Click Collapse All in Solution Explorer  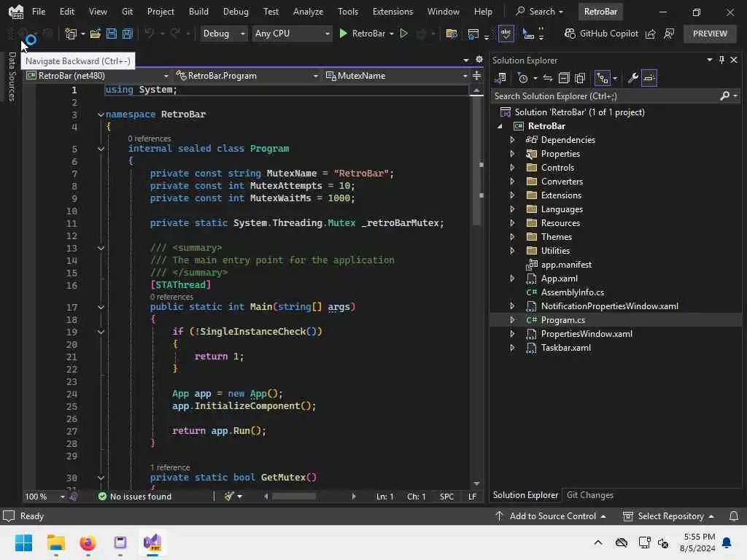click(x=564, y=78)
